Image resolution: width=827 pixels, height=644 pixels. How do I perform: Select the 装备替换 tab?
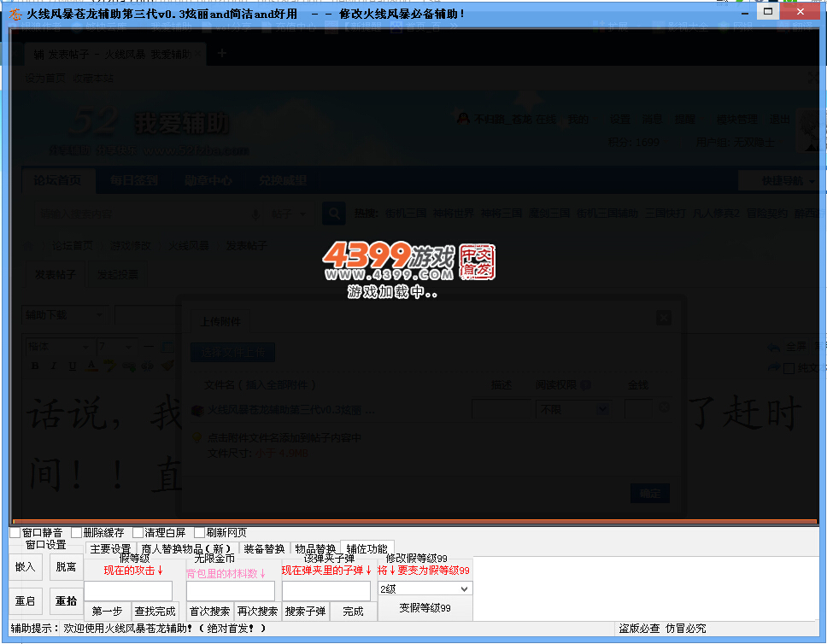click(264, 549)
